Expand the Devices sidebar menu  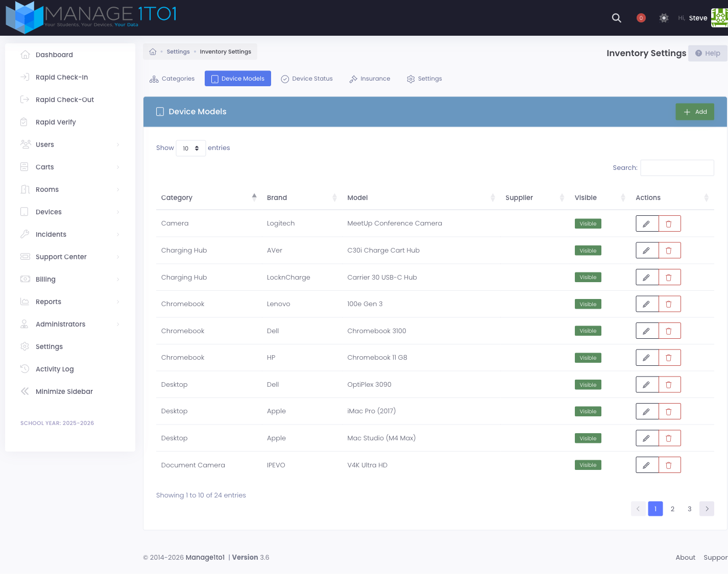70,212
